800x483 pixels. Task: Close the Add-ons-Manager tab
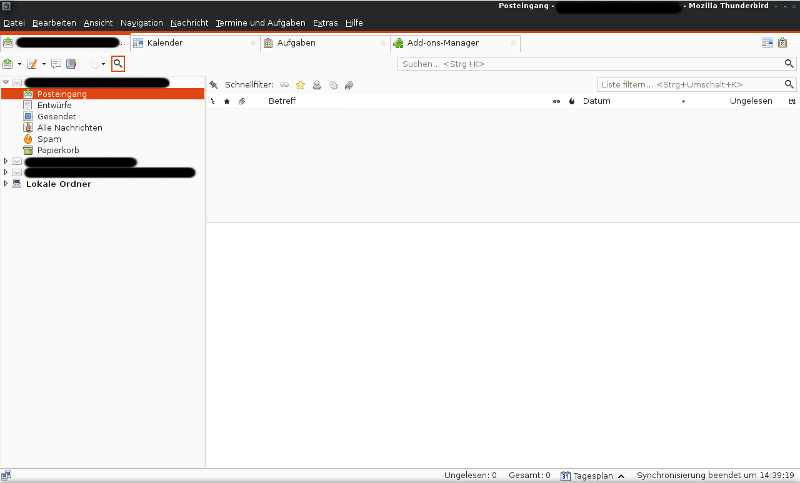point(513,43)
